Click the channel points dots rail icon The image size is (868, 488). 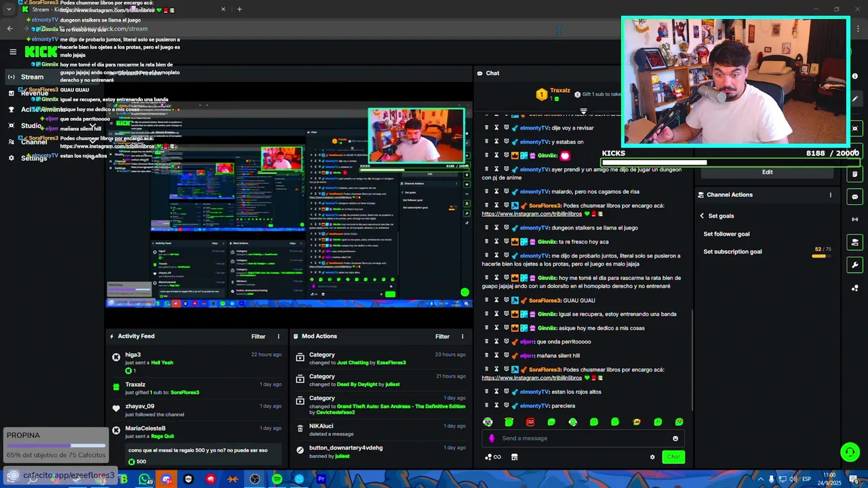tap(855, 288)
